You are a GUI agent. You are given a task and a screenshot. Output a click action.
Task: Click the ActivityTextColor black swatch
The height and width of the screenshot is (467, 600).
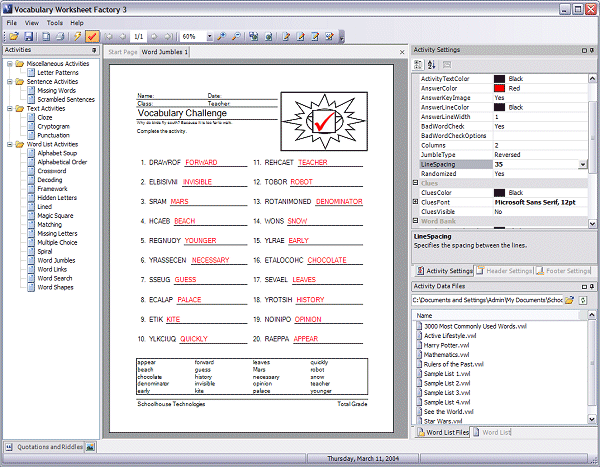(499, 79)
